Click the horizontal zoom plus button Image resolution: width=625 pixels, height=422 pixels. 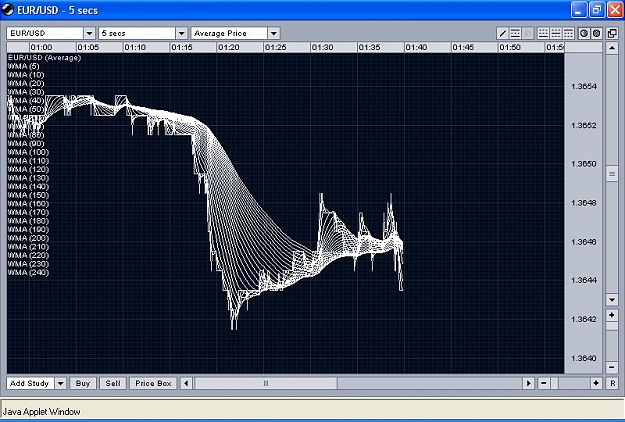pos(596,383)
